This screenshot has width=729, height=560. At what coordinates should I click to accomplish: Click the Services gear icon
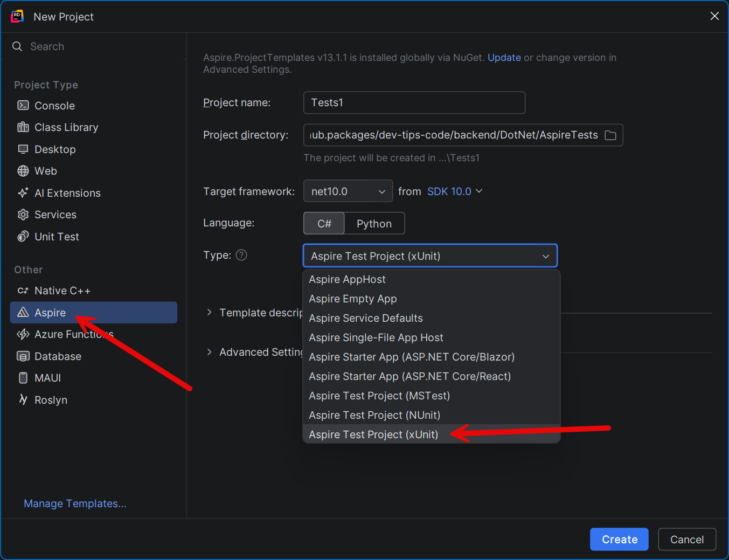(x=23, y=215)
